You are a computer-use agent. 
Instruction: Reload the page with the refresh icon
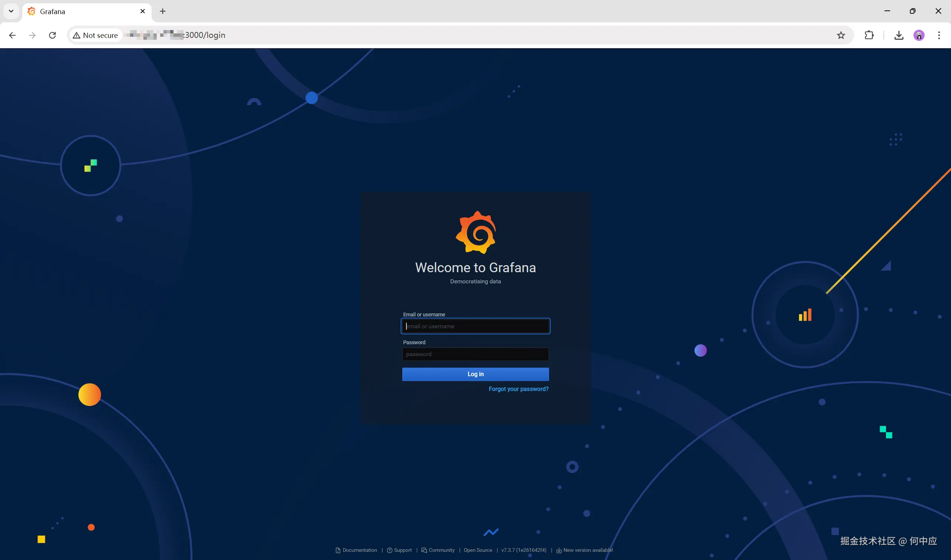(52, 35)
